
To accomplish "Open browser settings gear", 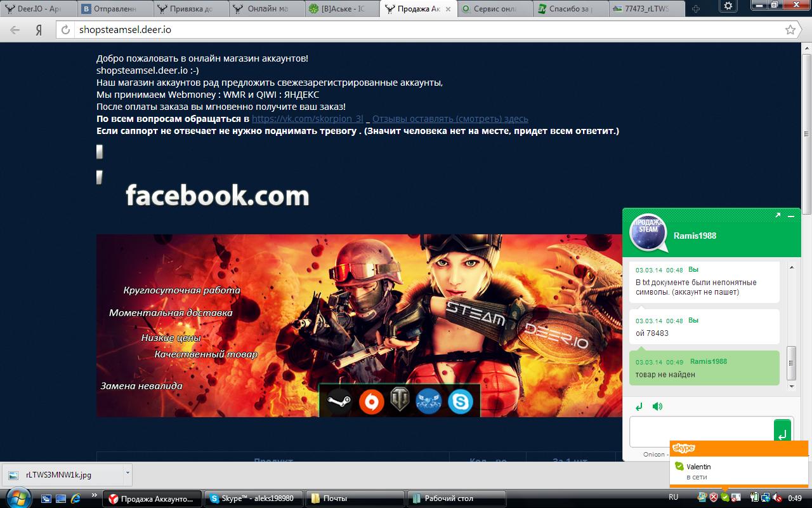I will point(728,6).
